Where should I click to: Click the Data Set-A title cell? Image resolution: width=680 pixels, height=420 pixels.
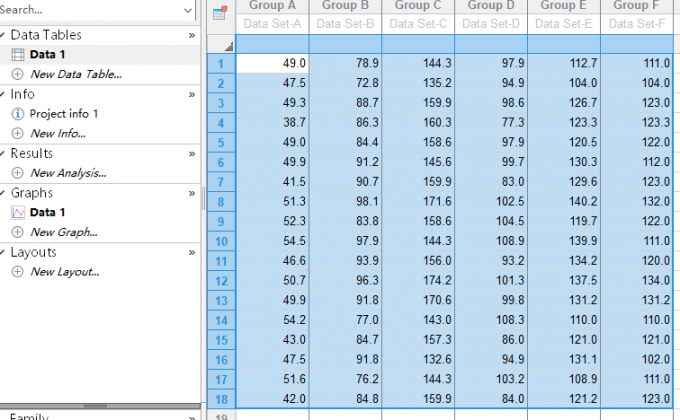coord(272,24)
